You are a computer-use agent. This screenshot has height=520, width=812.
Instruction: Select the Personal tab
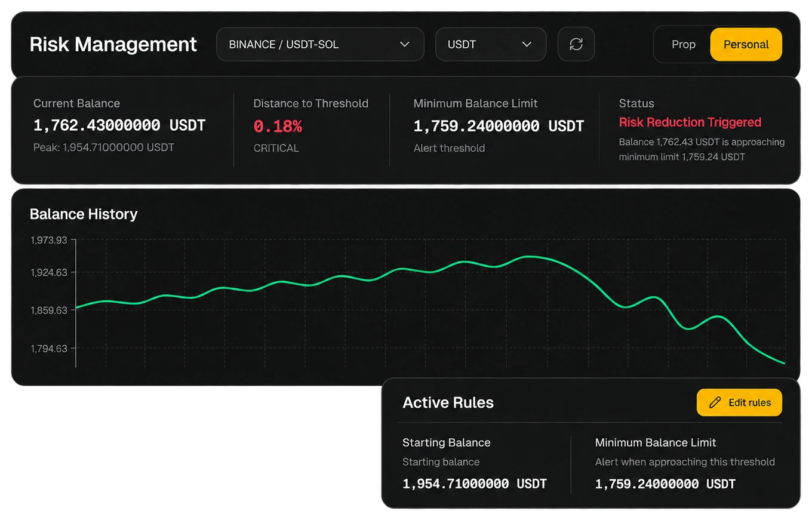click(x=746, y=44)
